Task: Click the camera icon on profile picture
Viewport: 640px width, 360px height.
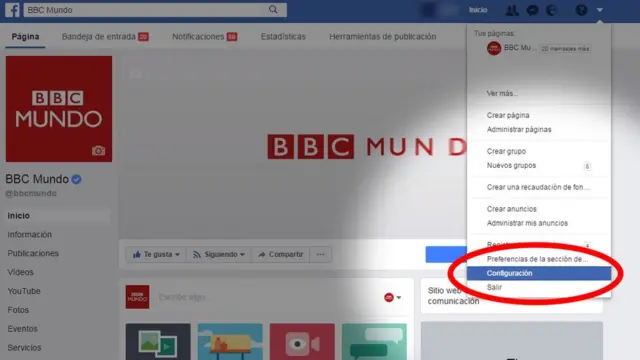Action: coord(98,151)
